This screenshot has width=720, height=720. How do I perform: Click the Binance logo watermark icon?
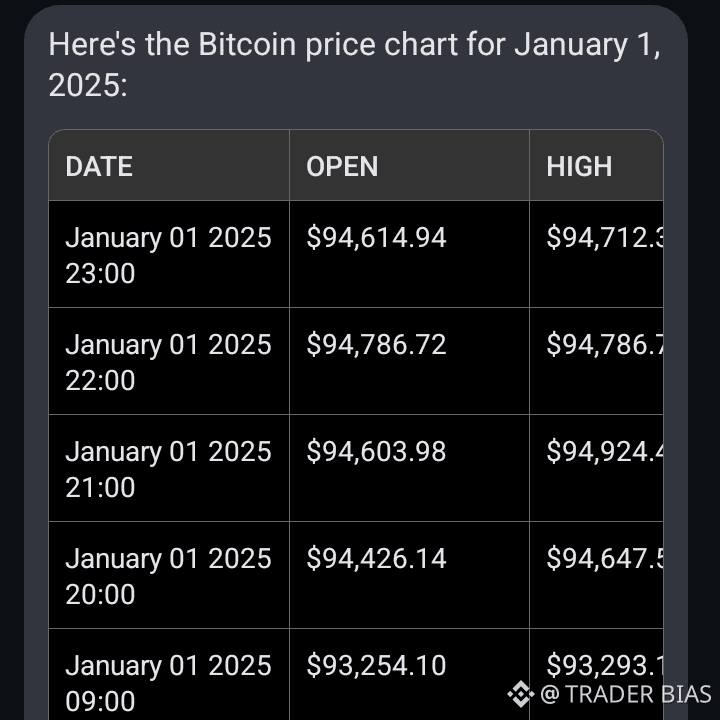521,694
